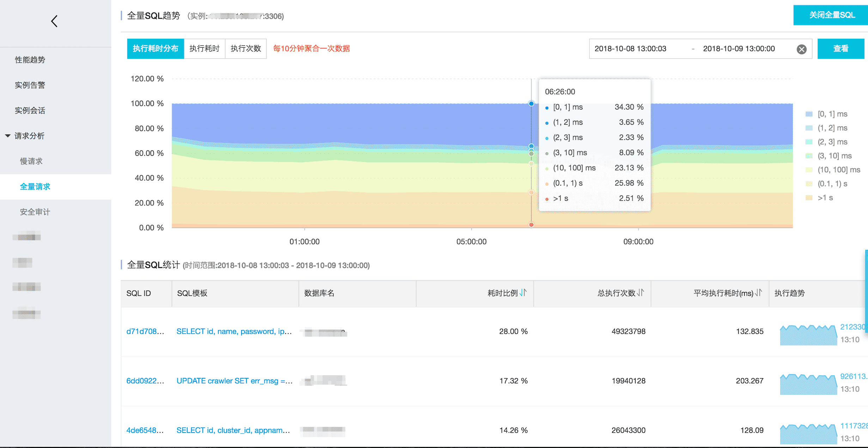
Task: Clear the date range with X icon
Action: click(x=801, y=49)
